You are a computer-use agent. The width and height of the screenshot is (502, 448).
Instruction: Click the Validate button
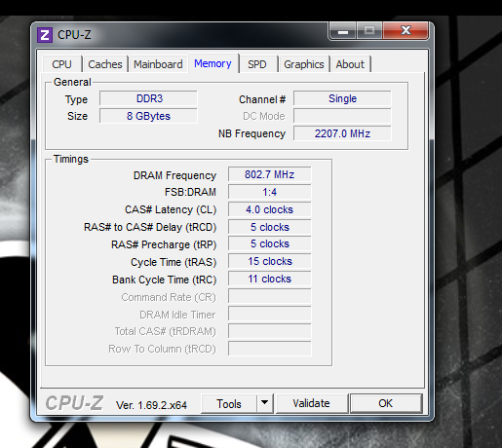[311, 403]
